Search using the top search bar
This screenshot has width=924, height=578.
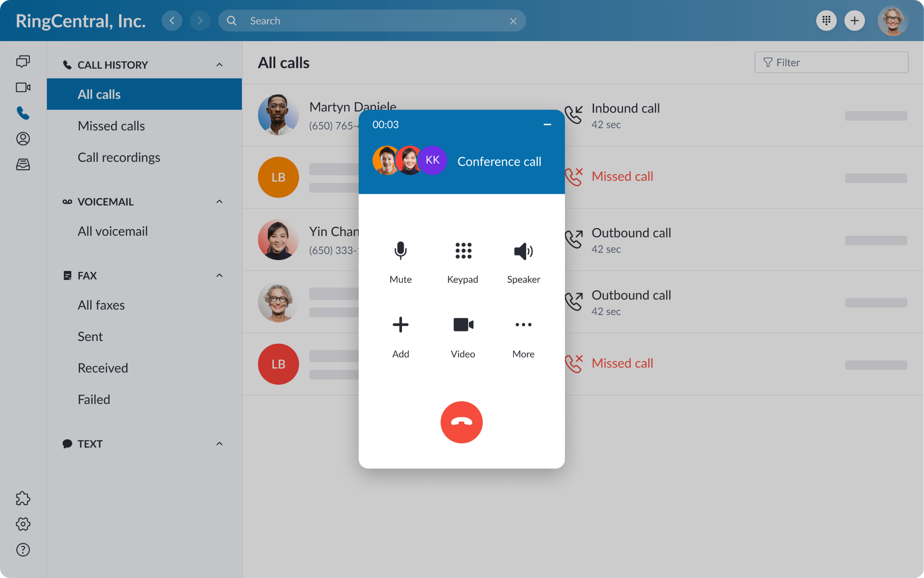[373, 21]
